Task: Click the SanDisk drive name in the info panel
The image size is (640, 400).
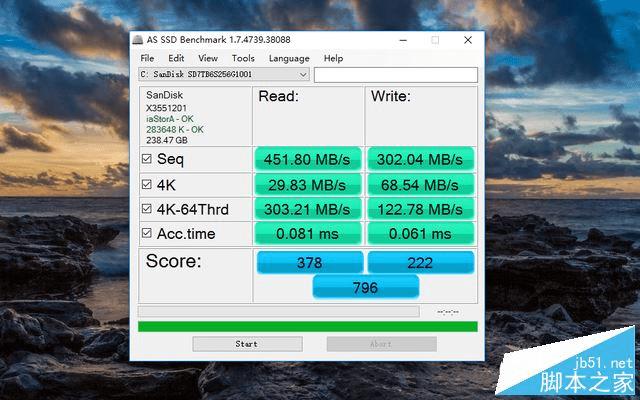Action: (x=164, y=95)
